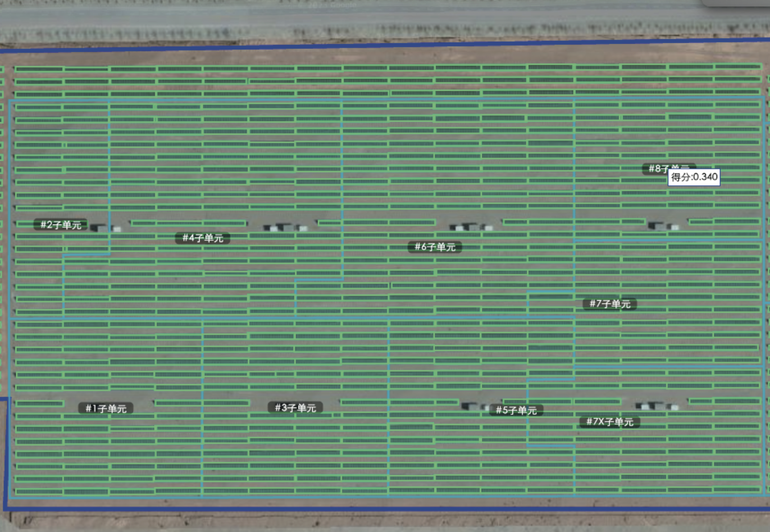Click the inverter station above #6子单元 label

click(x=471, y=227)
